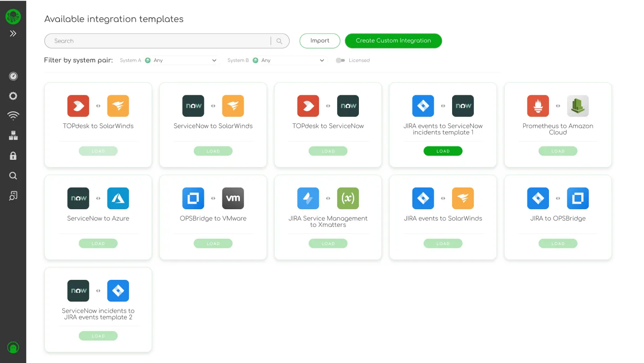This screenshot has height=363, width=644.
Task: Click the user avatar at sidebar bottom
Action: 13,347
